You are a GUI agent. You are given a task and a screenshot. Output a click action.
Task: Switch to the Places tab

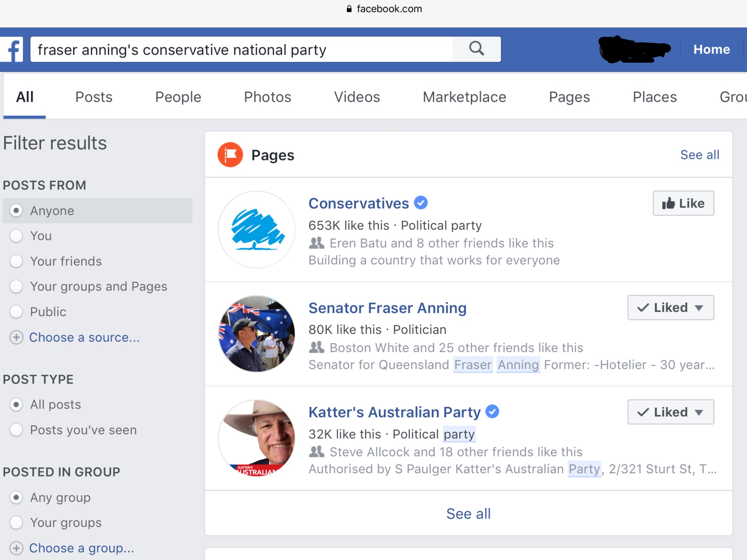click(x=655, y=97)
